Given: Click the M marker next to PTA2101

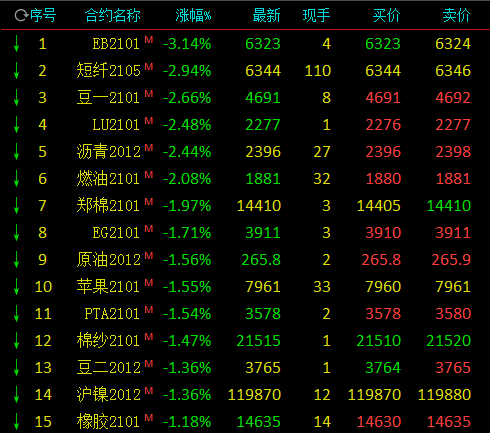Looking at the screenshot, I should click(x=149, y=310).
